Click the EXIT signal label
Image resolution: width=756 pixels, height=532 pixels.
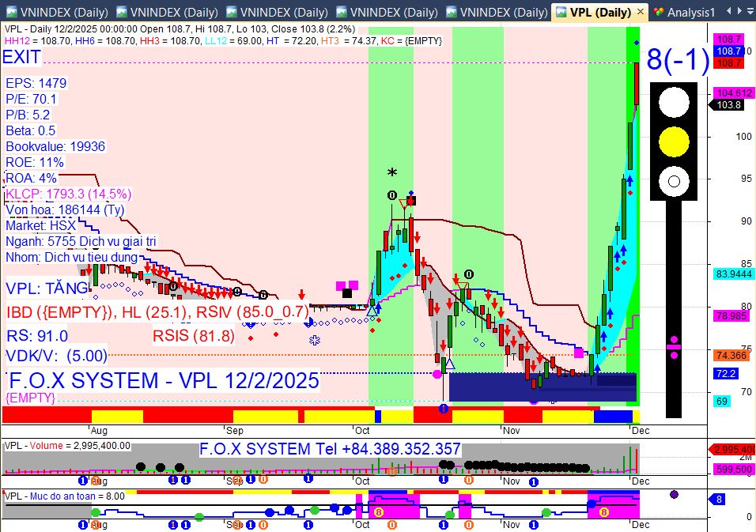pos(21,57)
